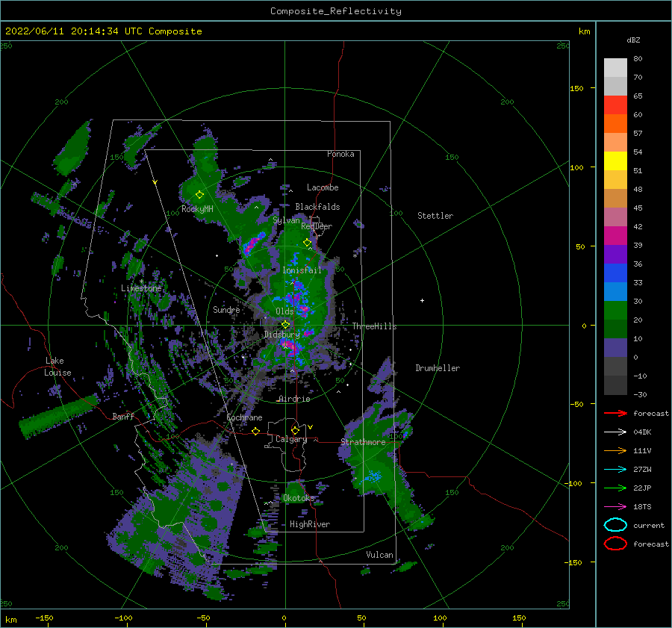Screen dimensions: 672x628
Task: Click the red forecast arrow in legend
Action: click(615, 413)
